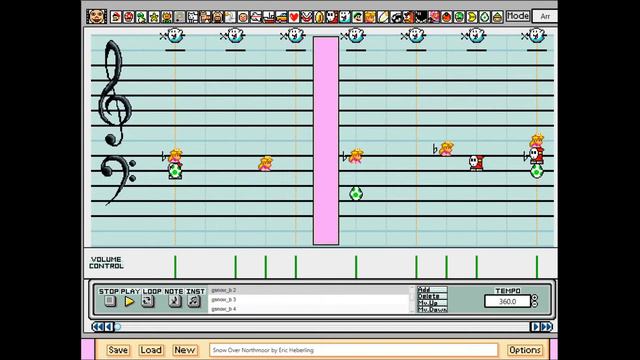Select the Bullet Bill instrument icon

pos(396,17)
